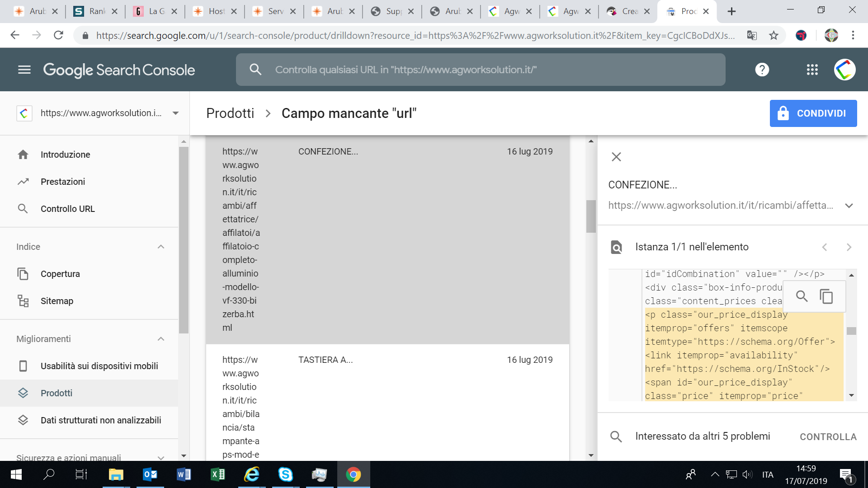Viewport: 868px width, 488px height.
Task: Open the Help question mark icon
Action: pyautogui.click(x=762, y=70)
